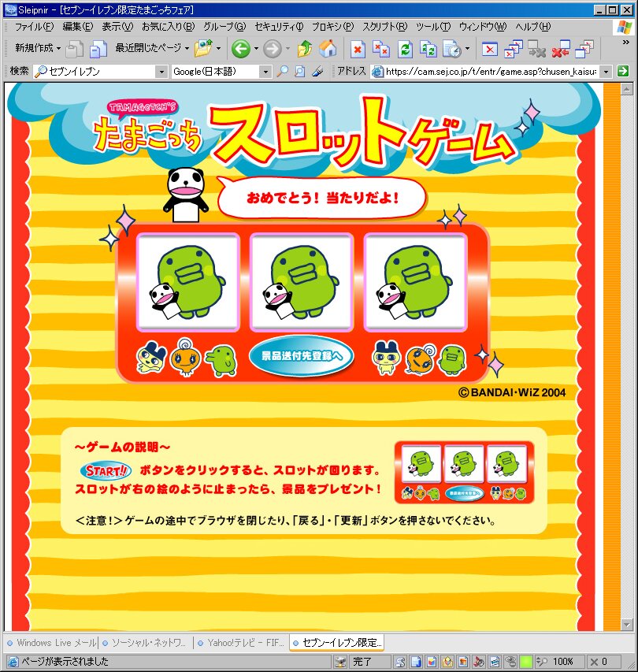This screenshot has width=638, height=672.
Task: Open the セキュリティ(I) menu
Action: pyautogui.click(x=279, y=27)
